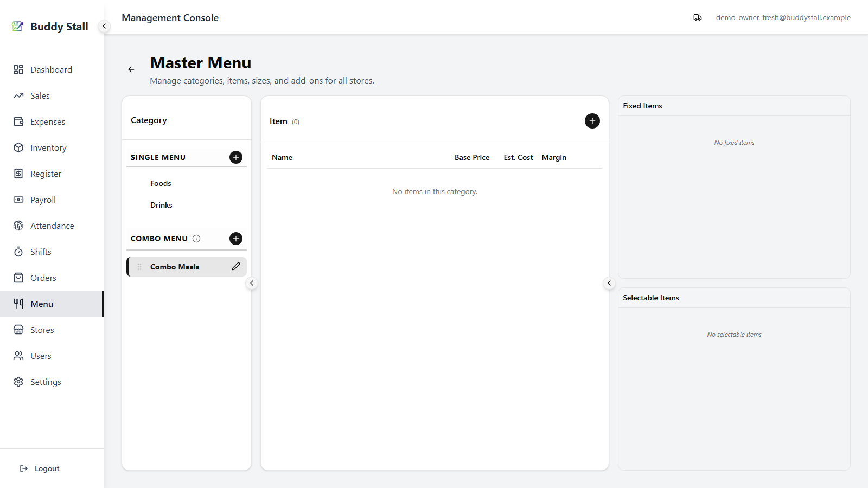Click the Dashboard grid icon
The image size is (868, 488).
click(x=18, y=69)
